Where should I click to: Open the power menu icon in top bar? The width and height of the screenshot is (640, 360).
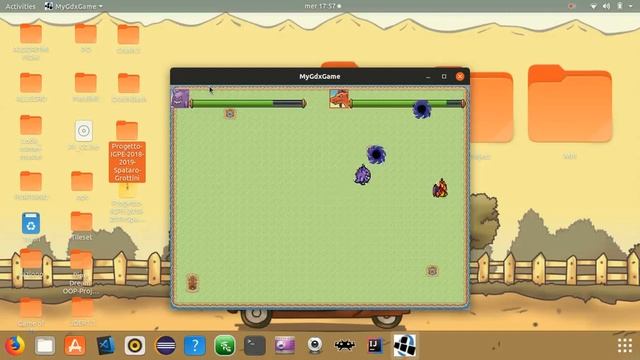(620, 6)
